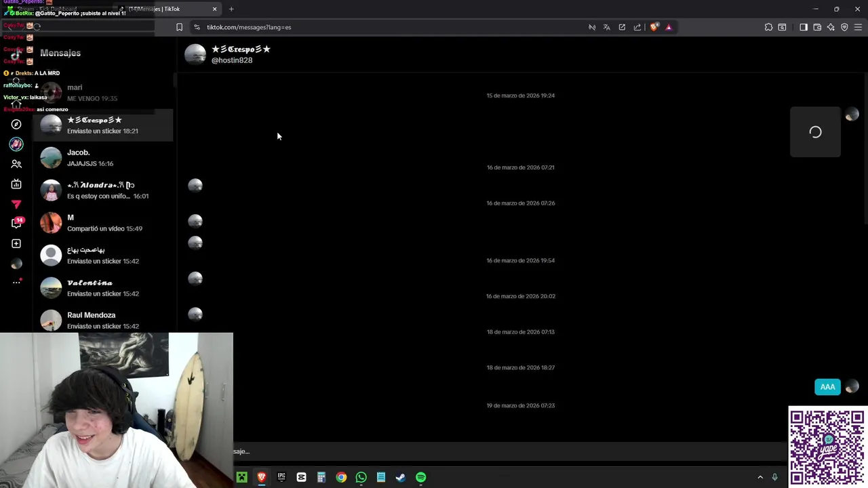Close the Mensajes TikTok tab

click(x=214, y=9)
